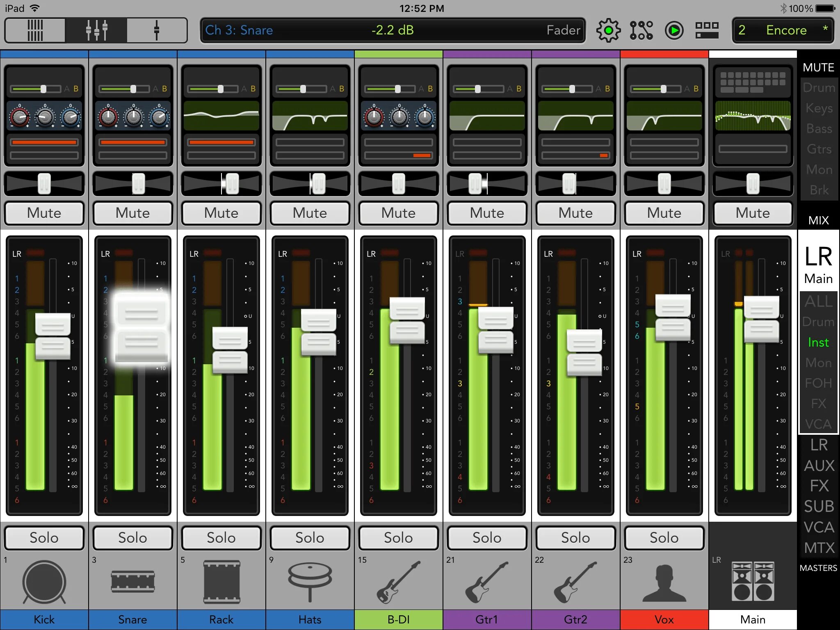Open the quick access grid icon
Screen dimensions: 840x630
coord(707,30)
